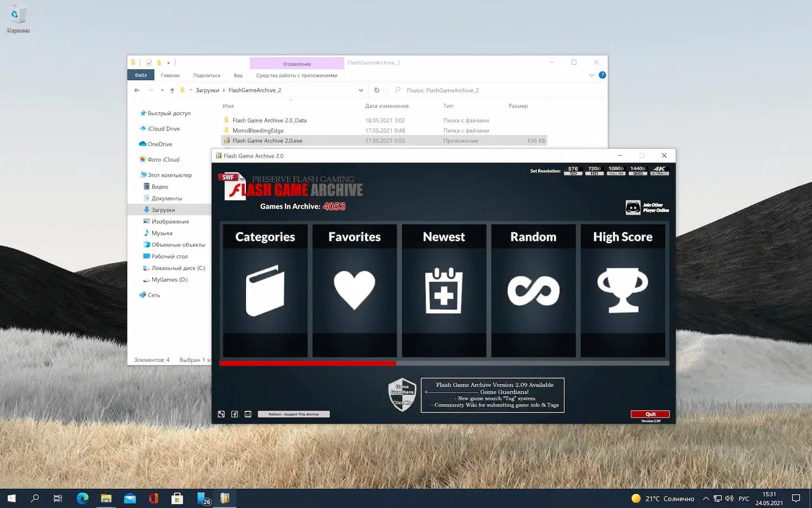Launch Microsoft Edge from the taskbar
The width and height of the screenshot is (812, 508).
82,498
